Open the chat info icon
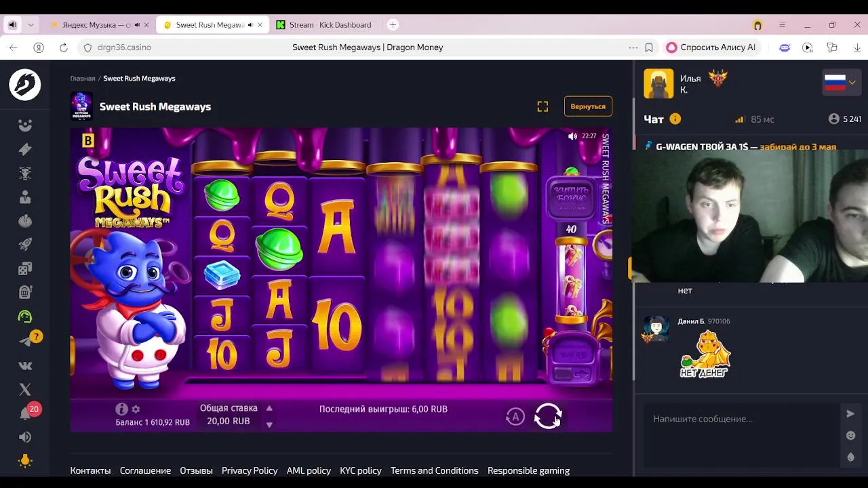The width and height of the screenshot is (868, 488). pos(675,119)
